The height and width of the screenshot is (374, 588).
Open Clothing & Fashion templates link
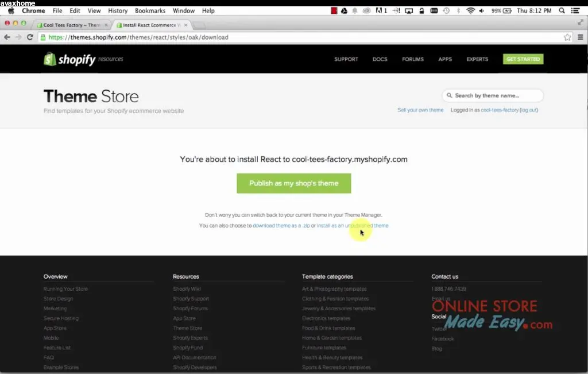(335, 299)
